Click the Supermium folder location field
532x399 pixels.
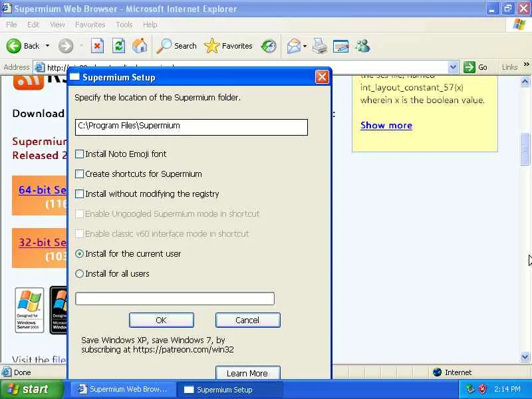click(x=192, y=127)
